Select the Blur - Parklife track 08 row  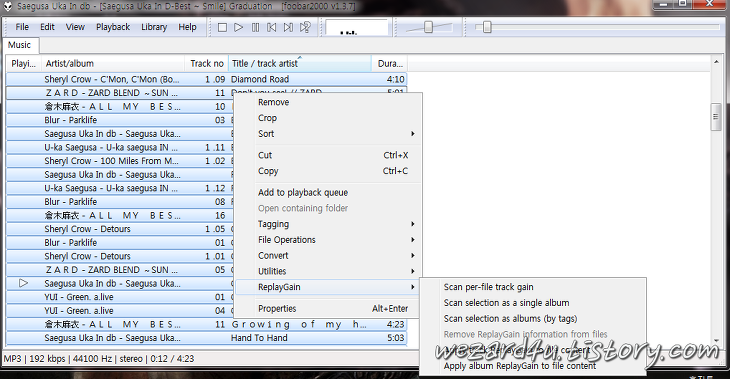120,202
